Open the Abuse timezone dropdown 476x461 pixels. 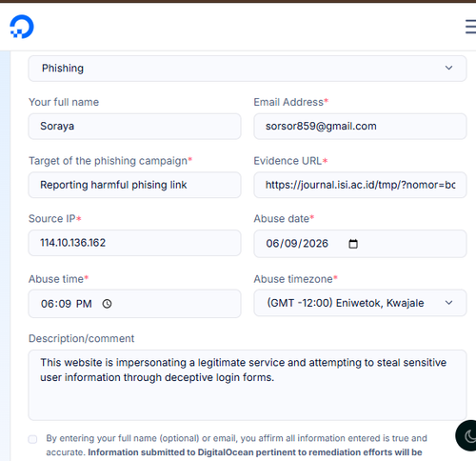(x=360, y=303)
